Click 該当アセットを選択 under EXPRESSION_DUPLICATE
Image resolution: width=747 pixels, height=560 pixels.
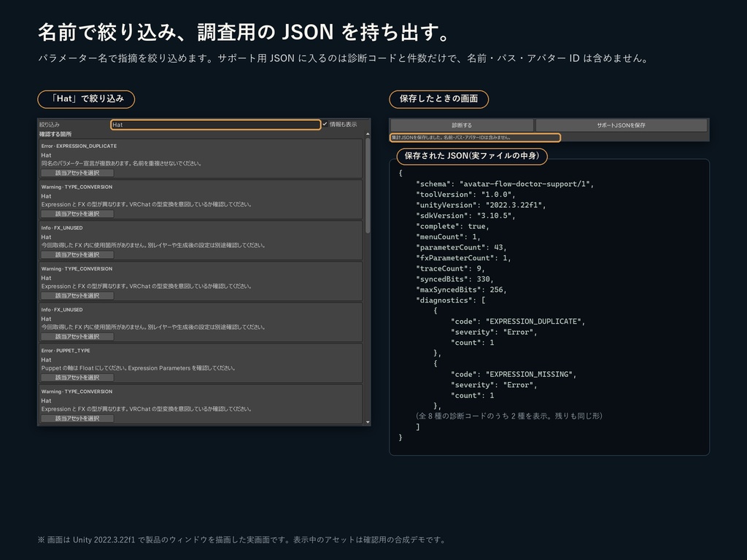[x=77, y=173]
